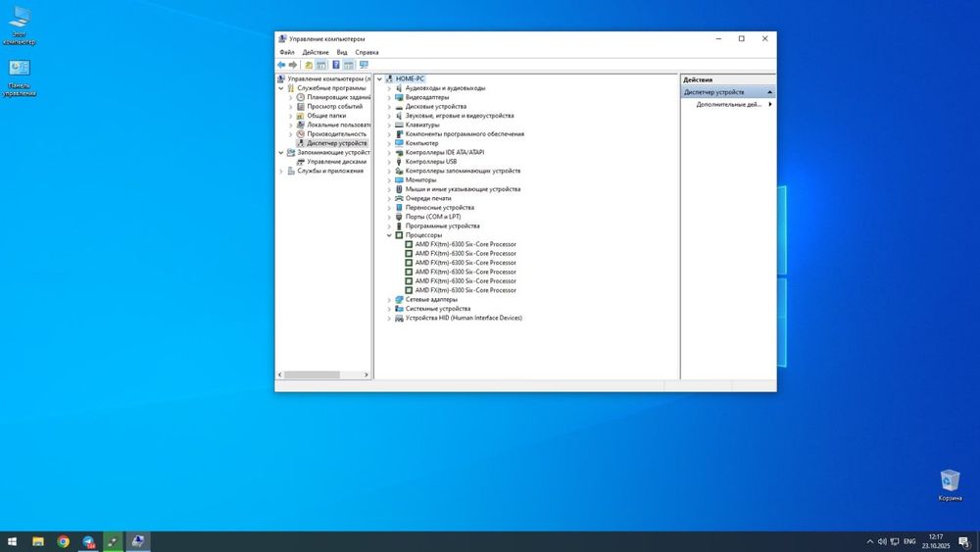
Task: Select Локальные пользователи in the left tree
Action: [x=339, y=125]
